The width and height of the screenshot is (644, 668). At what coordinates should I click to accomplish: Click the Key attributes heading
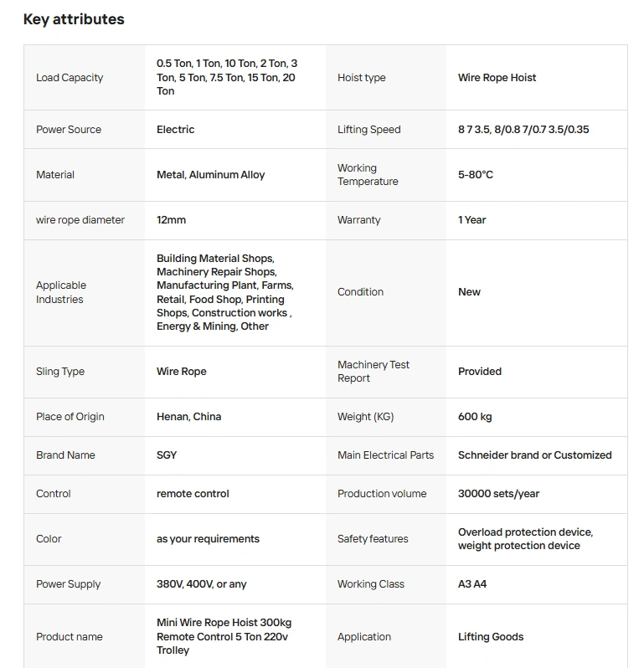[x=74, y=19]
